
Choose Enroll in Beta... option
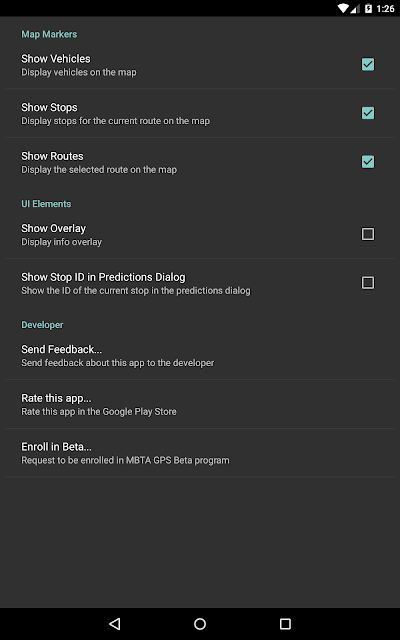pos(200,453)
